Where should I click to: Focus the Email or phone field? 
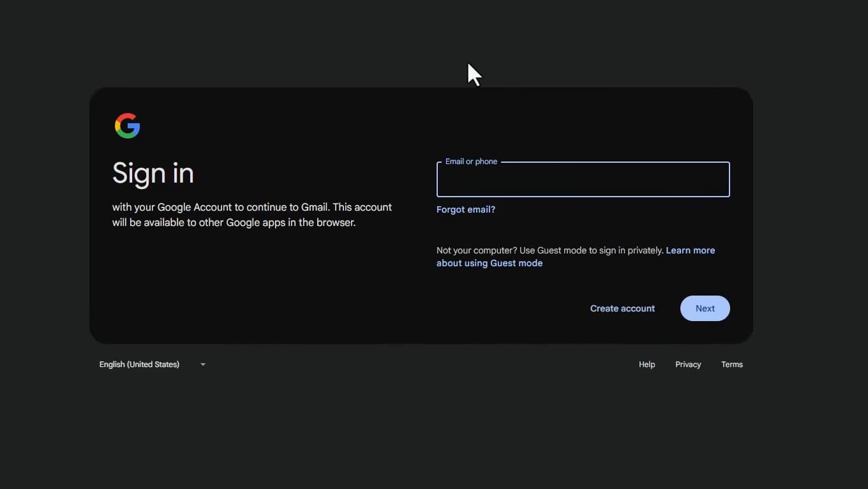pyautogui.click(x=583, y=179)
